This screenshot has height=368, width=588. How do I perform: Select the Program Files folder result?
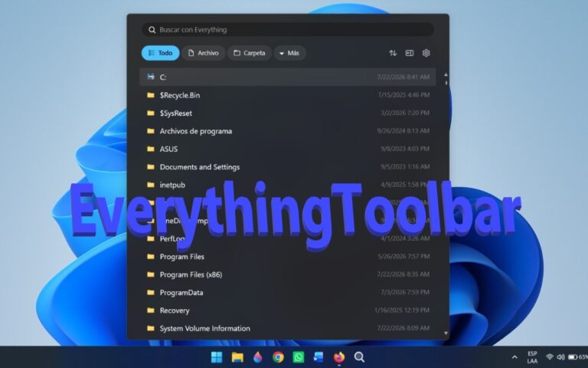point(288,257)
